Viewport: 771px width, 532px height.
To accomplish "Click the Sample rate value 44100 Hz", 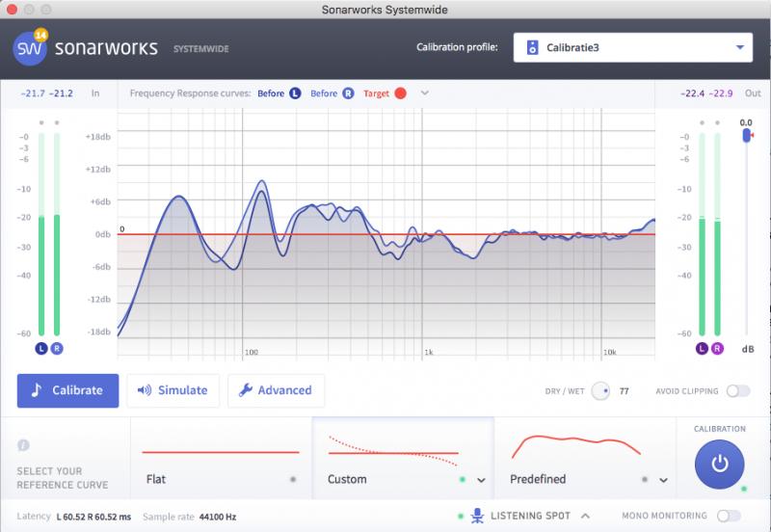I will 218,517.
